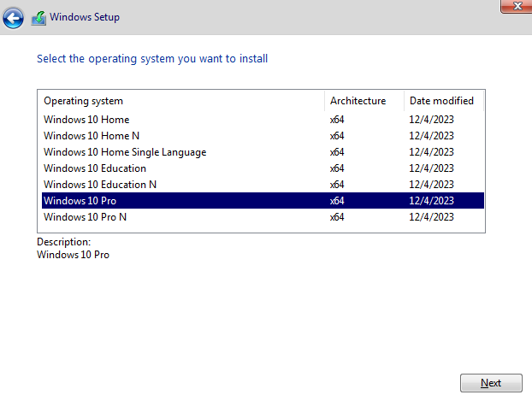
Task: Click Next to continue installation
Action: pos(491,383)
